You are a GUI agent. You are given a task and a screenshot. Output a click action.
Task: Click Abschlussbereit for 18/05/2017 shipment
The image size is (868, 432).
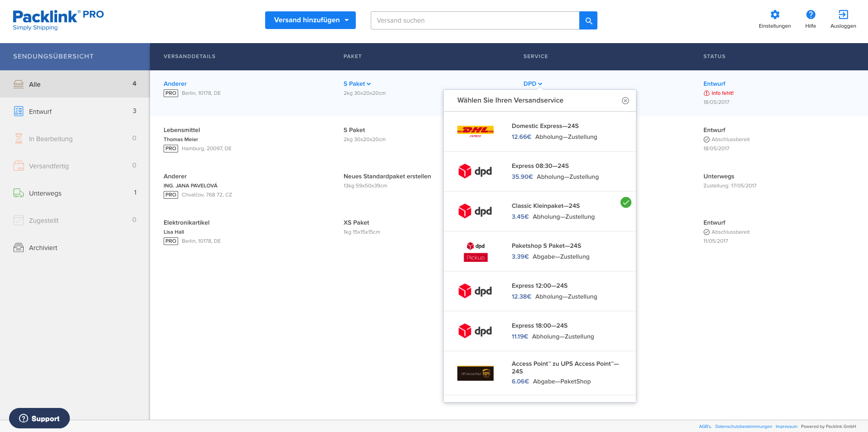tap(727, 139)
